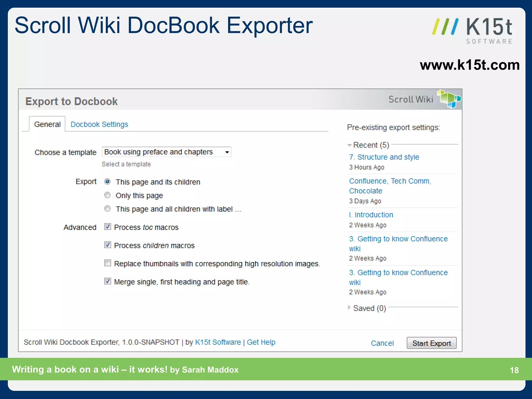Collapse the Recent (5) section
This screenshot has width=532, height=399.
(349, 145)
